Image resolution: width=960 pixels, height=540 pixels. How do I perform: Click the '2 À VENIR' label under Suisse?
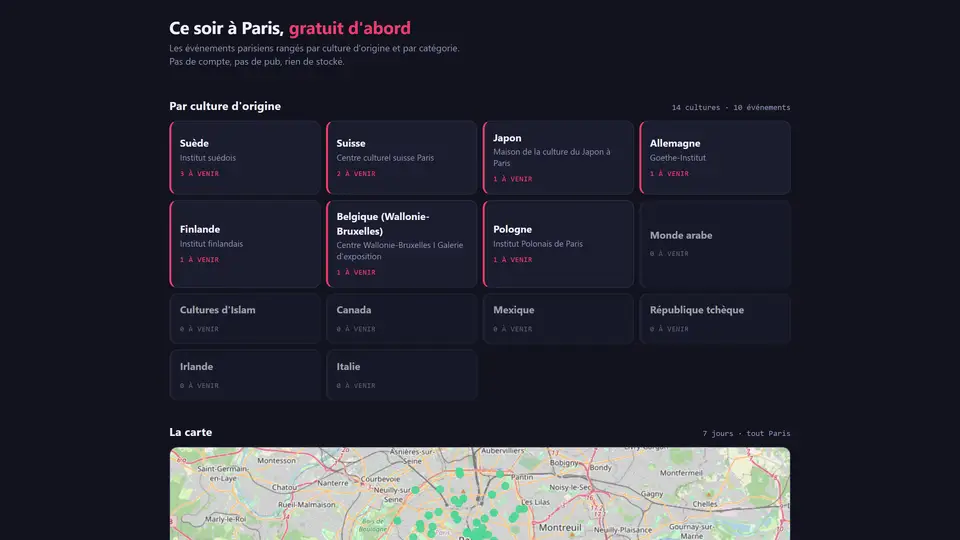coord(356,173)
